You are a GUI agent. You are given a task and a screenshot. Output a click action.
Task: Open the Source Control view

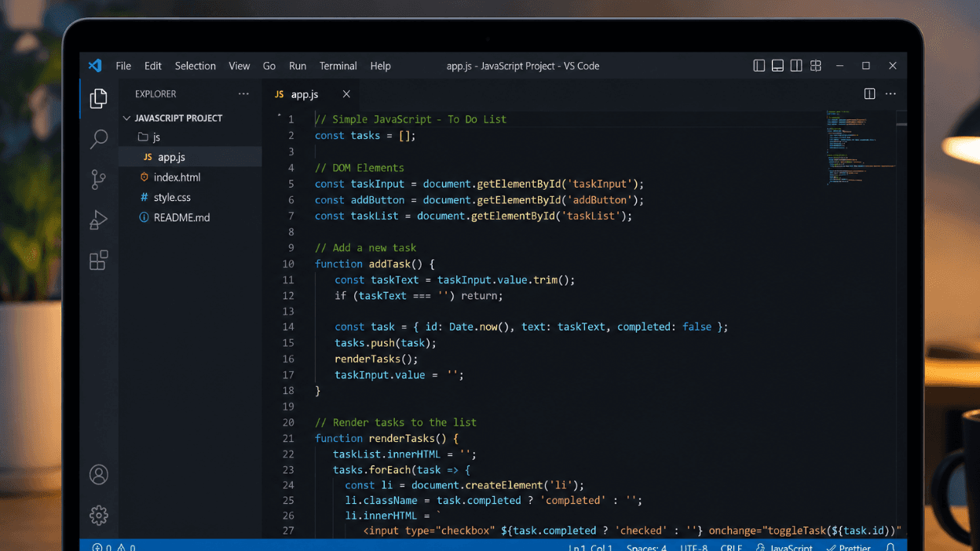pos(98,179)
